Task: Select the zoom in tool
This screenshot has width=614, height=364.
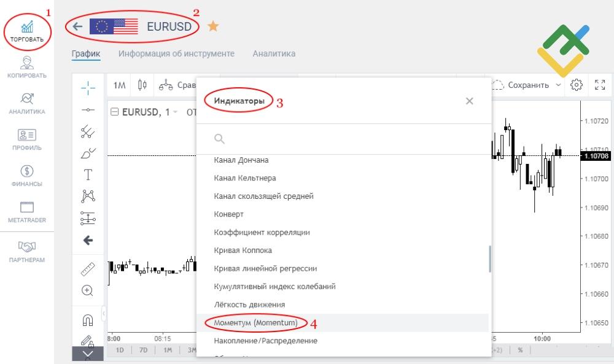Action: [88, 291]
